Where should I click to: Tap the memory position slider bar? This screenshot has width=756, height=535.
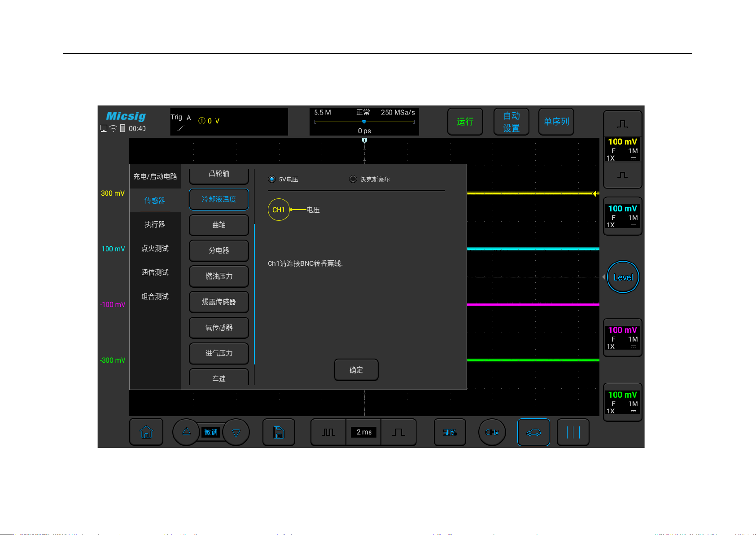click(x=364, y=122)
